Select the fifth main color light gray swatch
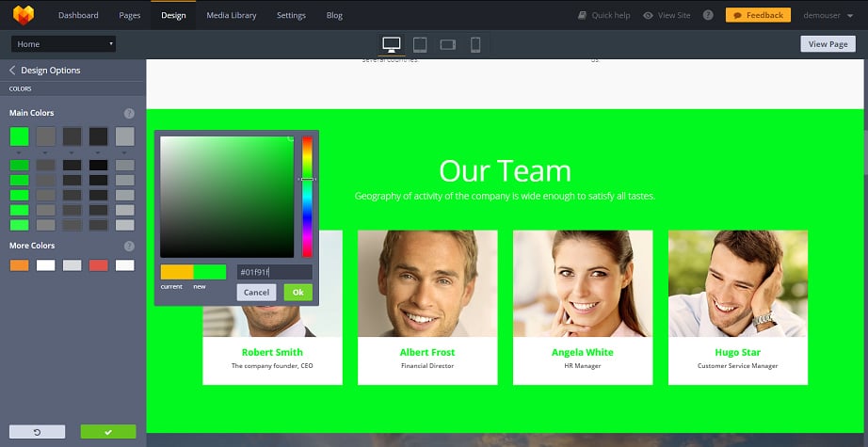Viewport: 868px width, 447px height. (125, 136)
